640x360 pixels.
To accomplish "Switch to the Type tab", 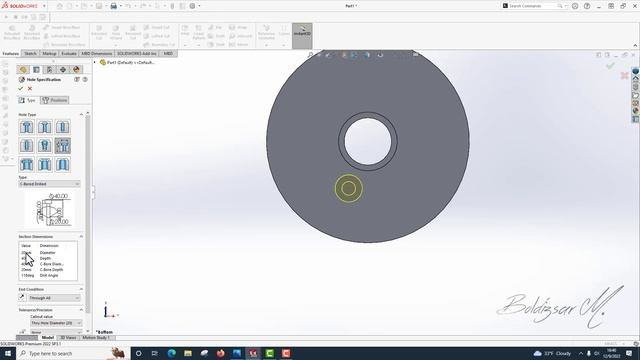I will tap(27, 100).
